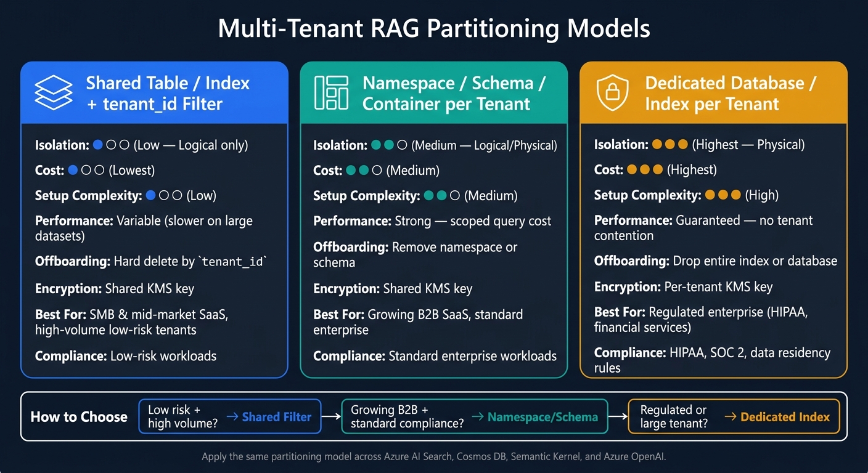Click "Compliance: HIPAA, SOC 2, data residency rules"
The image size is (868, 473).
pyautogui.click(x=713, y=360)
